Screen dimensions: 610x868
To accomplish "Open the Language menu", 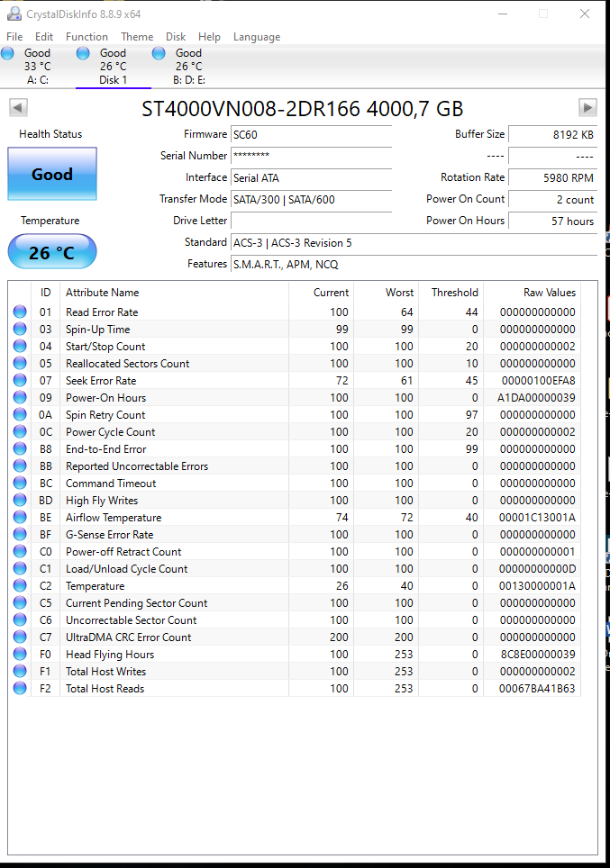I will pyautogui.click(x=257, y=37).
